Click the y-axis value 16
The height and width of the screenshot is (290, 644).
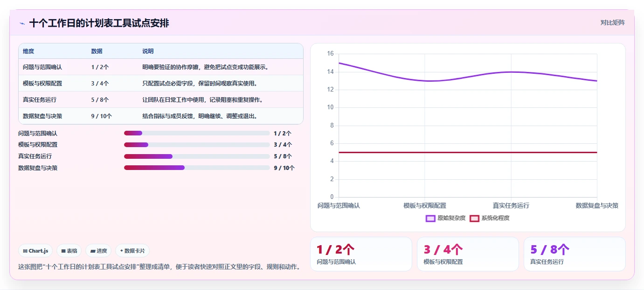[x=330, y=54]
